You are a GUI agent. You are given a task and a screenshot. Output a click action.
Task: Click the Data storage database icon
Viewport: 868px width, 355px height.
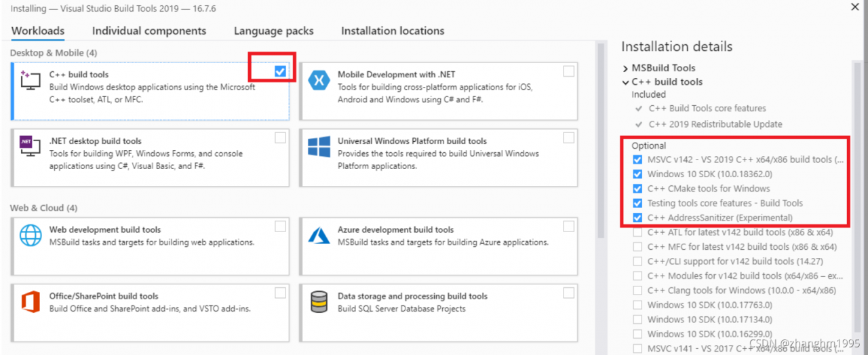click(x=318, y=301)
